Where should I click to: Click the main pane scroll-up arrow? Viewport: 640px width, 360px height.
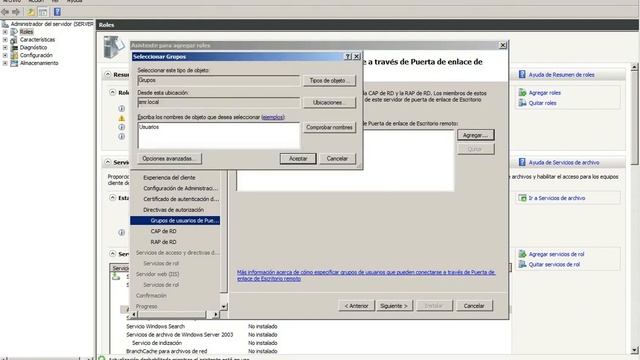point(634,66)
